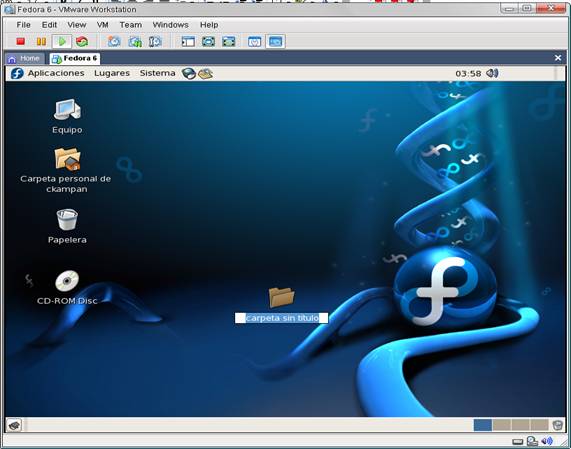Viewport: 571px width, 449px height.
Task: Click the Console view toolbar icon
Action: pyautogui.click(x=275, y=42)
